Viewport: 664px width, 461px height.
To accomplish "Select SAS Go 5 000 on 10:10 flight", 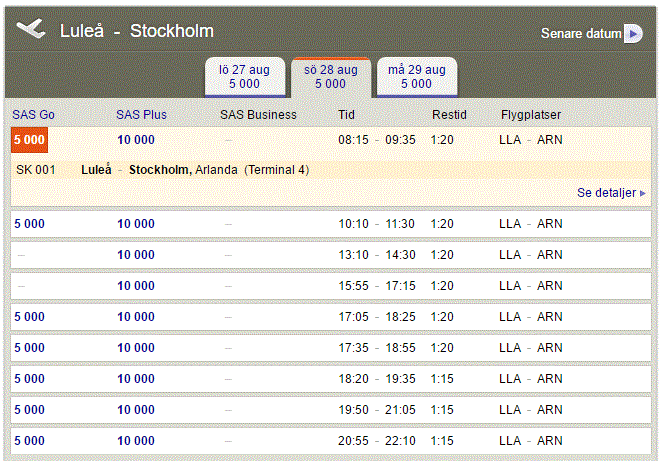I will [x=29, y=224].
